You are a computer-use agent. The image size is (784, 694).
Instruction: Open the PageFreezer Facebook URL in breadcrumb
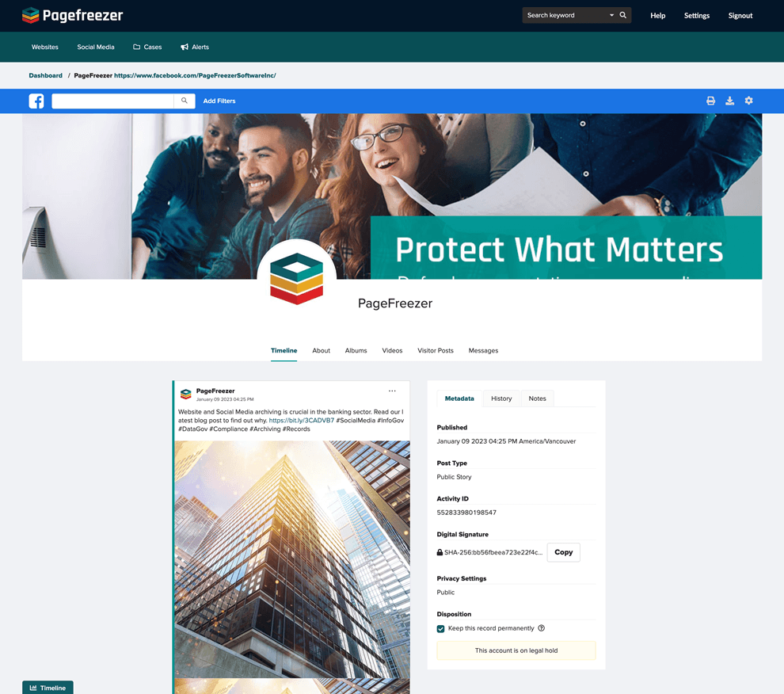click(x=195, y=75)
